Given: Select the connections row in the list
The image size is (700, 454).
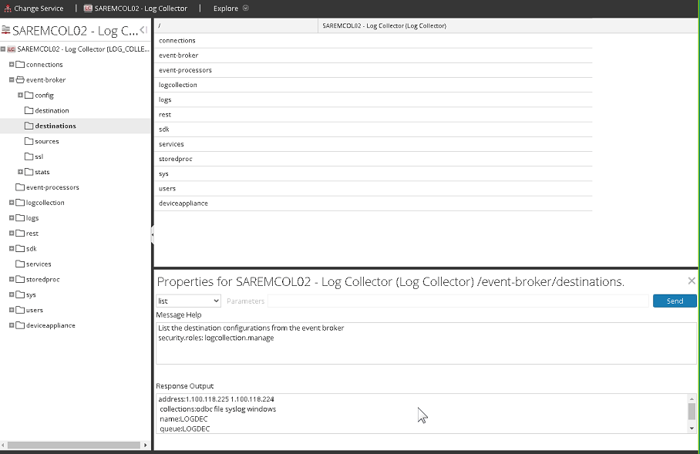Looking at the screenshot, I should pos(373,41).
